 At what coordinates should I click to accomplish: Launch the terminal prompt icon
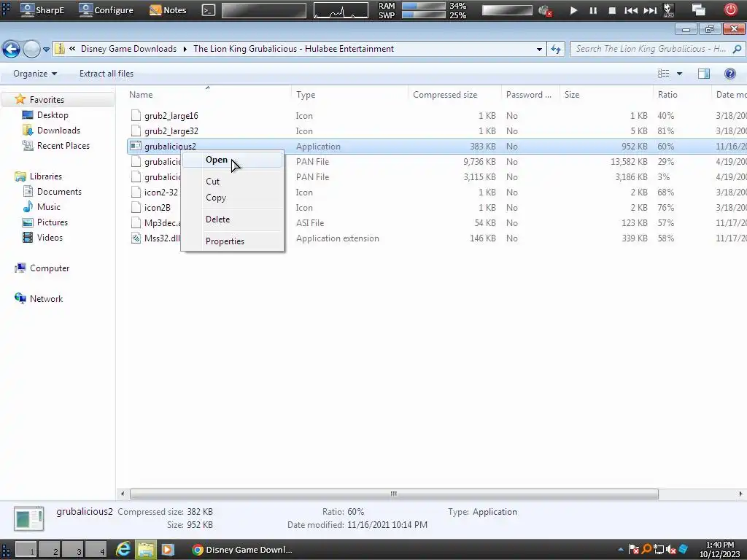(x=208, y=10)
